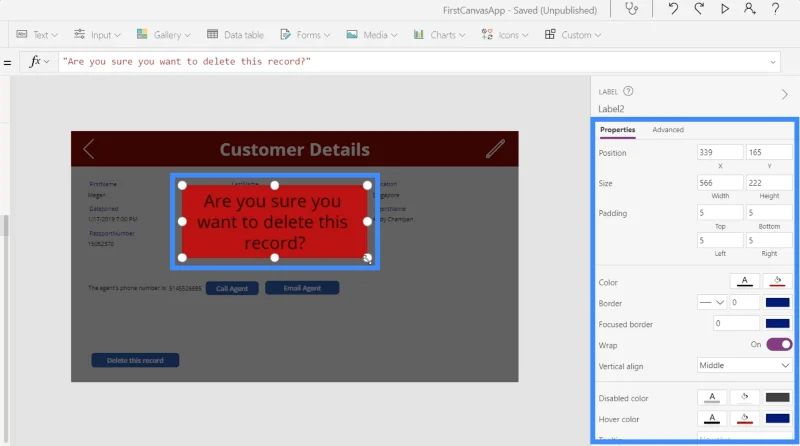Switch to the Advanced tab

coord(667,130)
